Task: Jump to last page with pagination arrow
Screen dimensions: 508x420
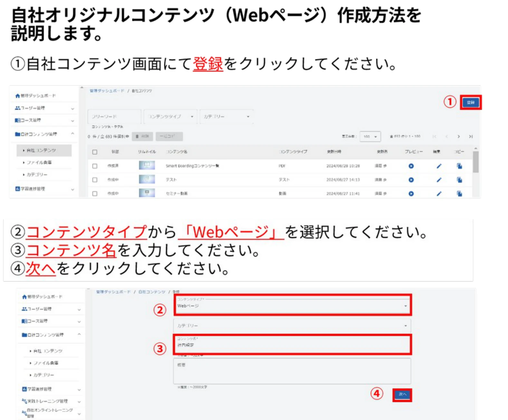Action: pyautogui.click(x=471, y=136)
